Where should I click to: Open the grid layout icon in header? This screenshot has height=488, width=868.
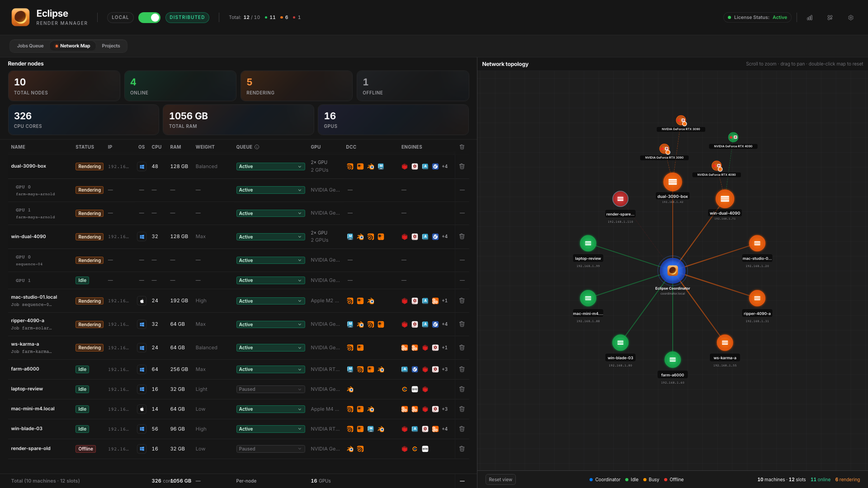coord(830,18)
